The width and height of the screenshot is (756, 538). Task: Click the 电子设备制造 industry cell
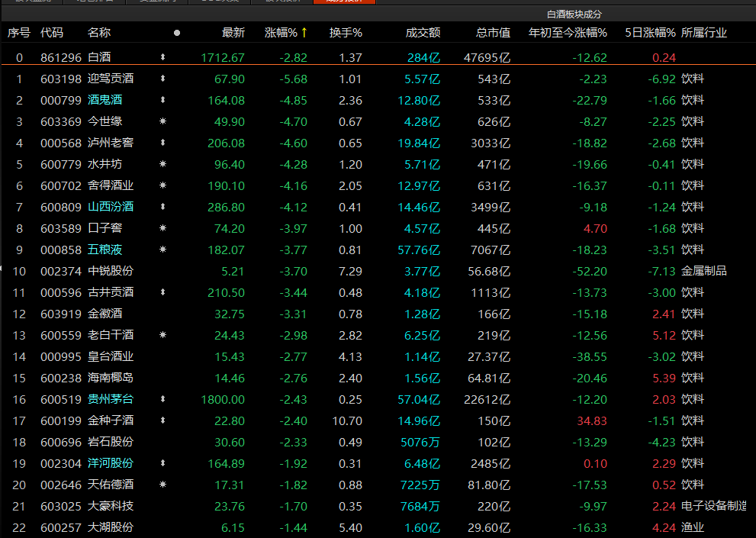click(x=713, y=506)
